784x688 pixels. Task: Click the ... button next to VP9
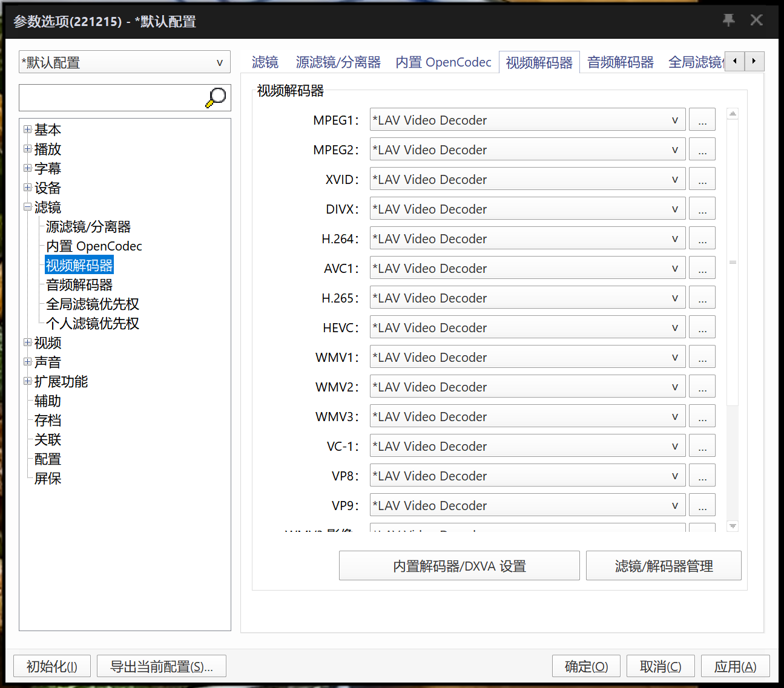702,505
